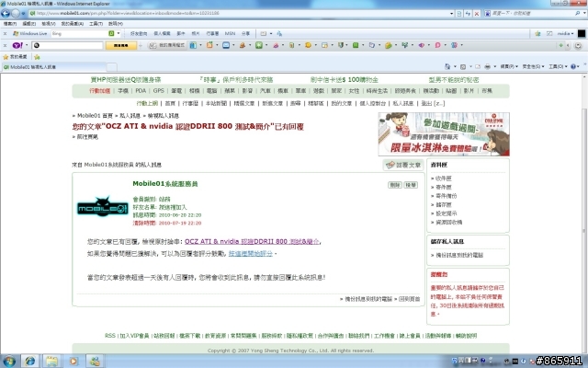Open the 編輯(E) Edit menu
The height and width of the screenshot is (368, 588).
coord(28,24)
